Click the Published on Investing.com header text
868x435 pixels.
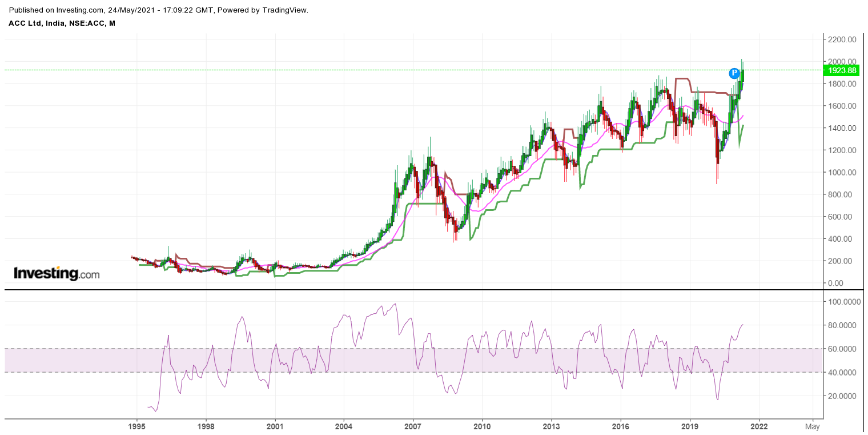pos(159,10)
